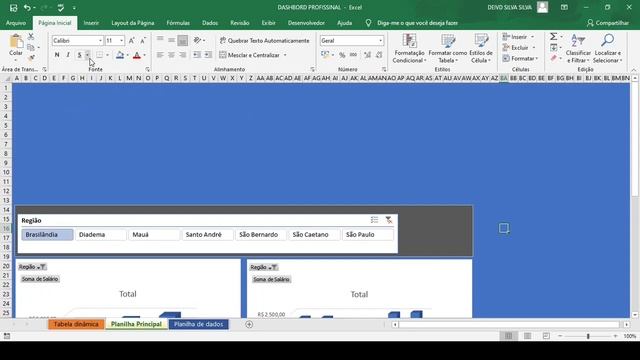Open the Calibri font name dropdown
Viewport: 640px width, 360px height.
coord(100,40)
